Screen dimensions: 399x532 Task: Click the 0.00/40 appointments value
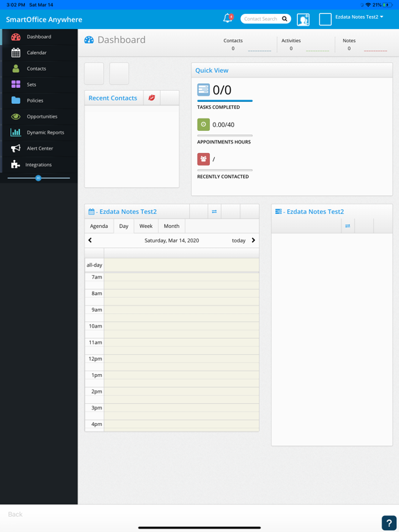click(x=223, y=125)
